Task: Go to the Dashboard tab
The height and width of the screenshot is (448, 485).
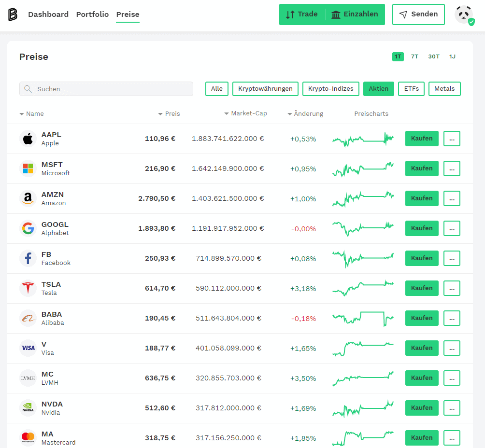Action: [48, 14]
